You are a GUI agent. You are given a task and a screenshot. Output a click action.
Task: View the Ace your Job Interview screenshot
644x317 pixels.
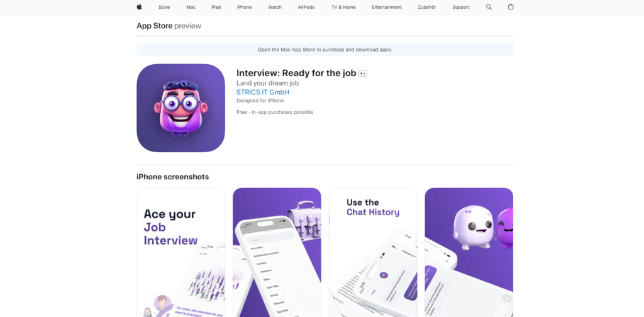(x=180, y=253)
